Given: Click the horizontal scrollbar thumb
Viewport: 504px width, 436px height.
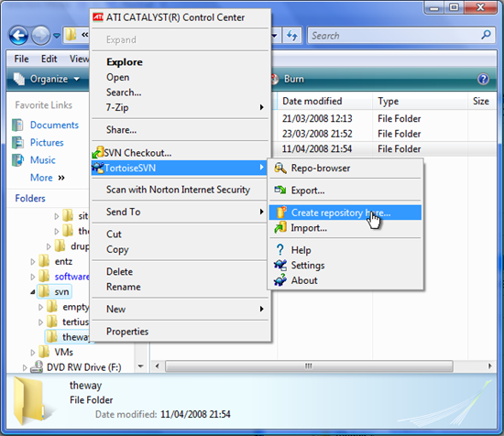Looking at the screenshot, I should point(309,366).
